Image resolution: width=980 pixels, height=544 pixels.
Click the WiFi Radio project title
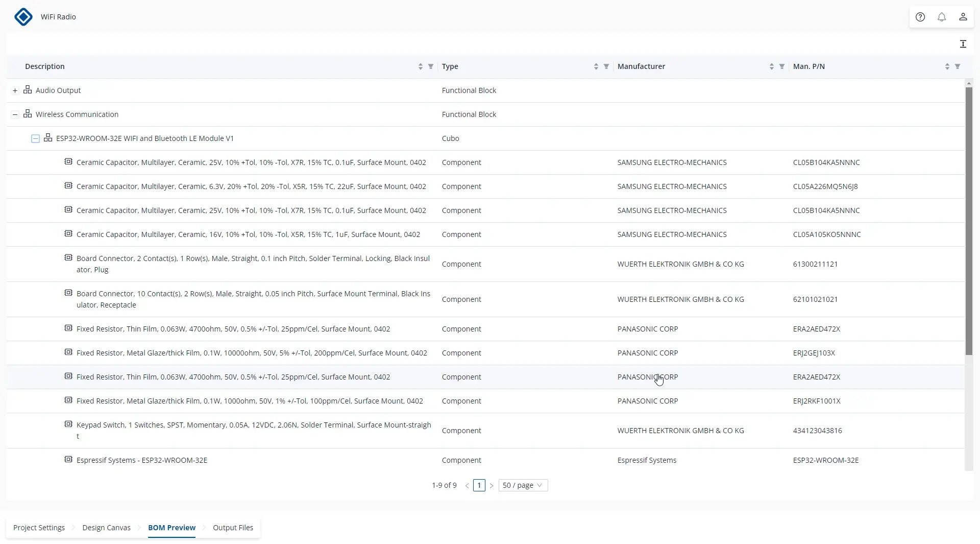click(58, 17)
